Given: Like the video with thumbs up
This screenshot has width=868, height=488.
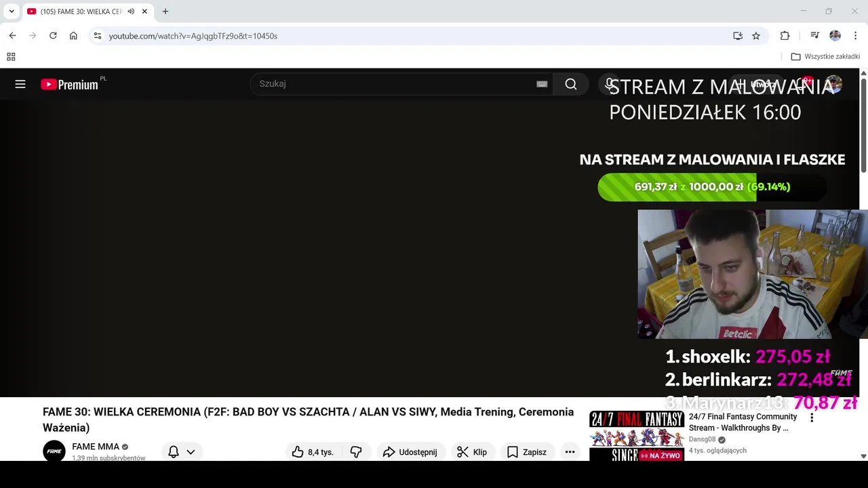Looking at the screenshot, I should [x=313, y=452].
